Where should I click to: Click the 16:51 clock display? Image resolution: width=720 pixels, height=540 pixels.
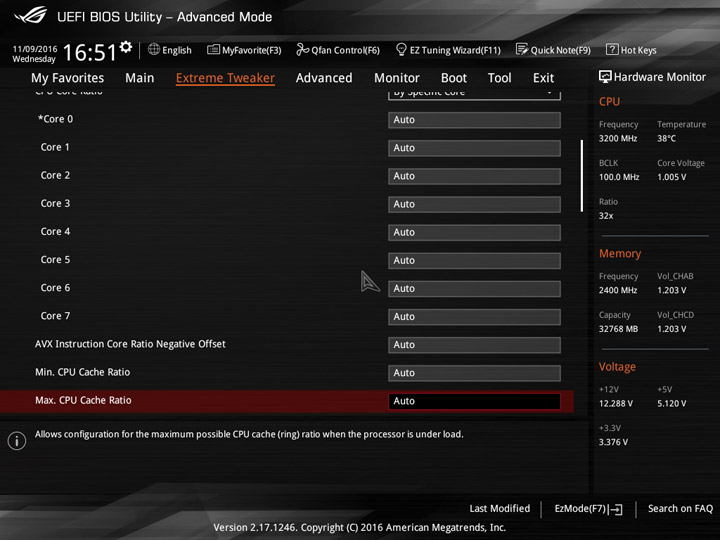89,52
